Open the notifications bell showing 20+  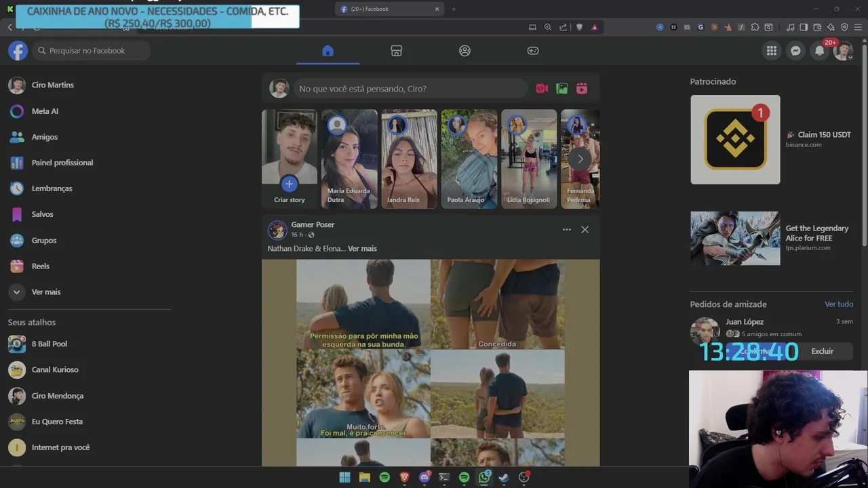820,51
